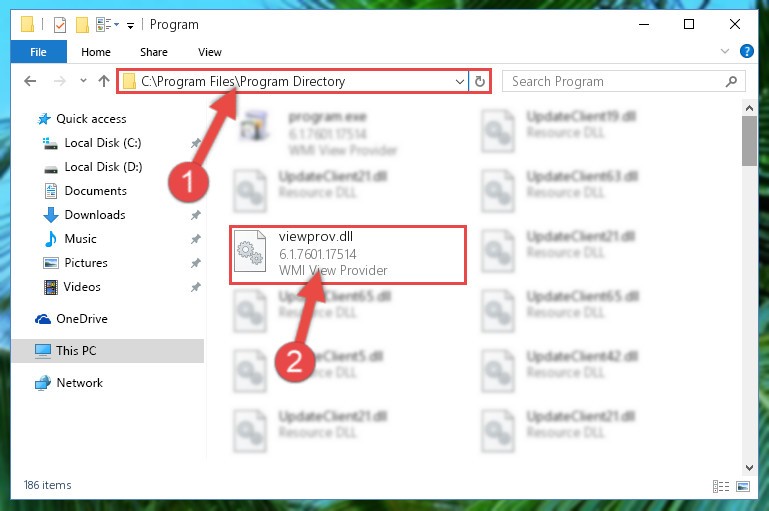The width and height of the screenshot is (769, 511).
Task: Click the Properties checkmark quick access icon
Action: [60, 25]
